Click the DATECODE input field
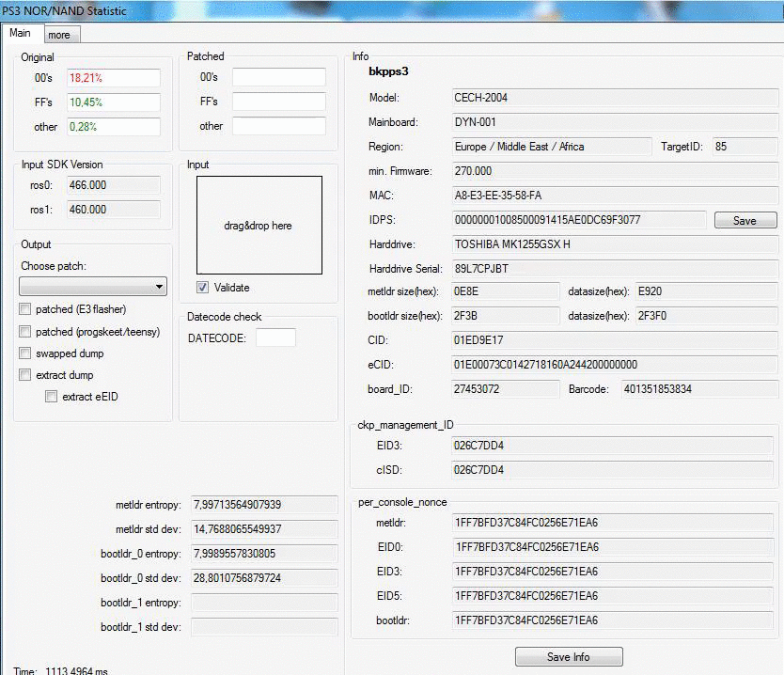Screen dimensions: 784x675 click(275, 337)
